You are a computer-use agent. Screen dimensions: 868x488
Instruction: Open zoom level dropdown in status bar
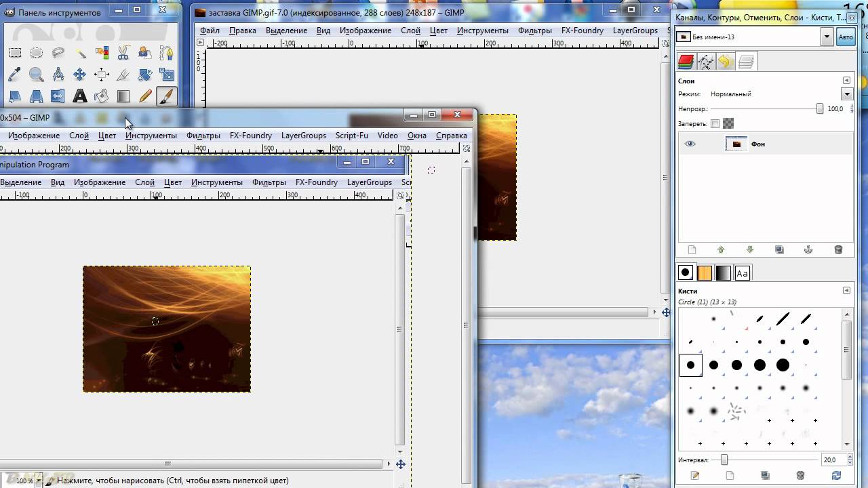pos(38,481)
